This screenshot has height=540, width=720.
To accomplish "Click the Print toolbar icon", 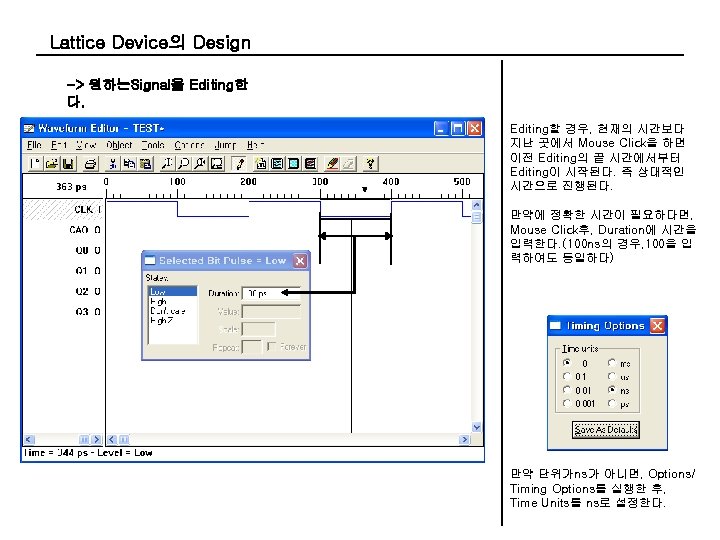I will (90, 163).
